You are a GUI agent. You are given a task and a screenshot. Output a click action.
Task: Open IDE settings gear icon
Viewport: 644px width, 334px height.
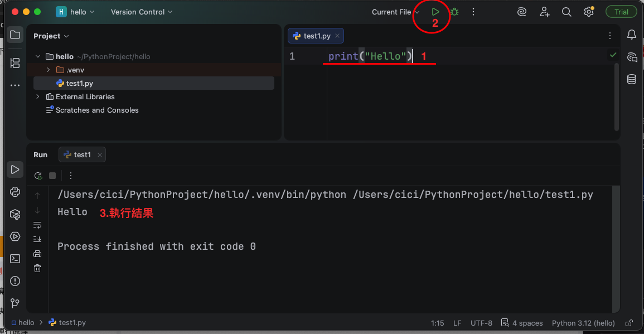[588, 12]
